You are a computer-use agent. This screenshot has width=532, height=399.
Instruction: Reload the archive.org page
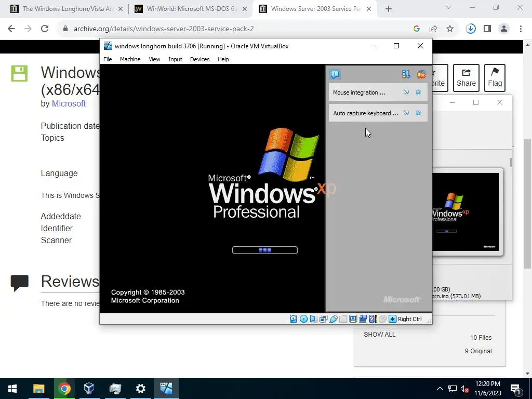pyautogui.click(x=45, y=29)
